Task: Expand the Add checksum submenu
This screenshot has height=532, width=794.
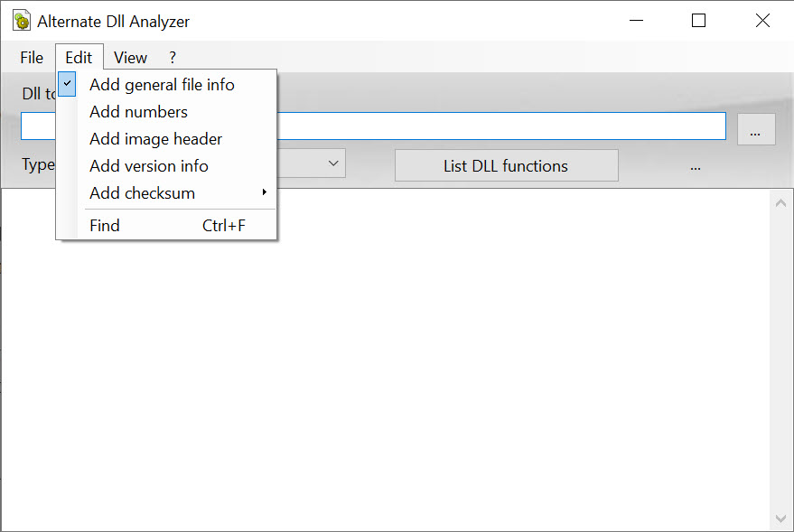Action: pos(166,193)
